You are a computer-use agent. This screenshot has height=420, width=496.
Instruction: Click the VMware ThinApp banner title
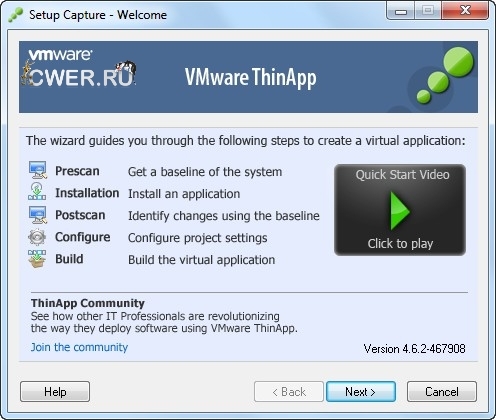pyautogui.click(x=251, y=78)
